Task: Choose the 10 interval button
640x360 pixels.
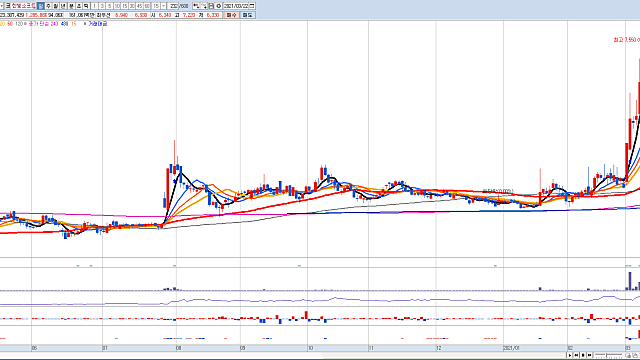Action: click(x=117, y=6)
